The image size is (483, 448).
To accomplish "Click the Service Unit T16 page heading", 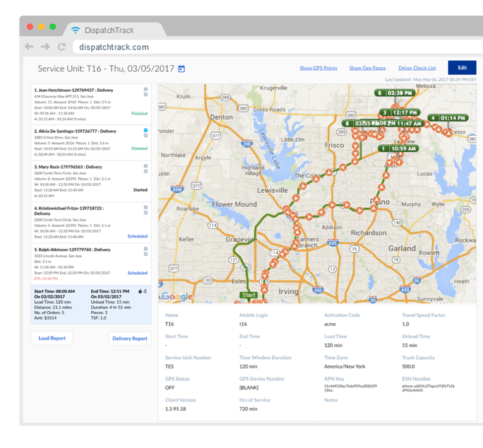I will (x=106, y=69).
